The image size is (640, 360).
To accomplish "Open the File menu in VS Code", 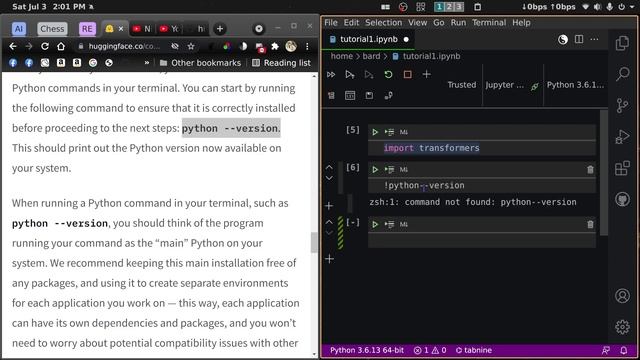I will coord(331,23).
